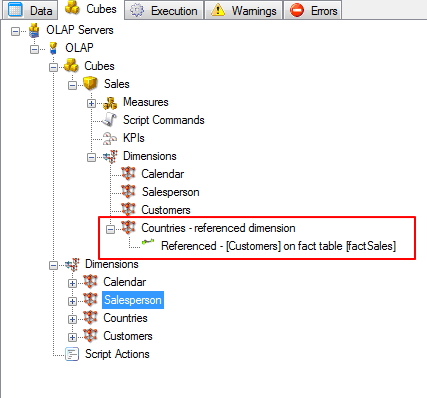Expand the bottom Calendar dimension
Screen dimensions: 427x398
click(72, 283)
